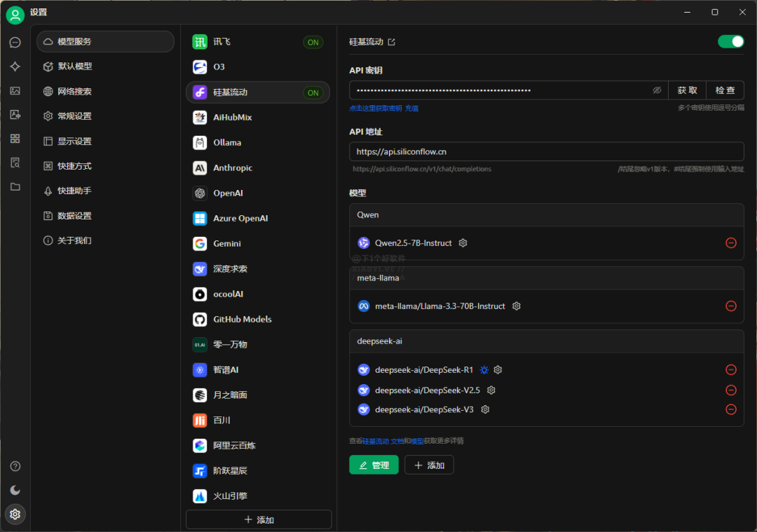Collapse the meta-llama model group header
Screen dimensions: 757x532
click(x=547, y=278)
